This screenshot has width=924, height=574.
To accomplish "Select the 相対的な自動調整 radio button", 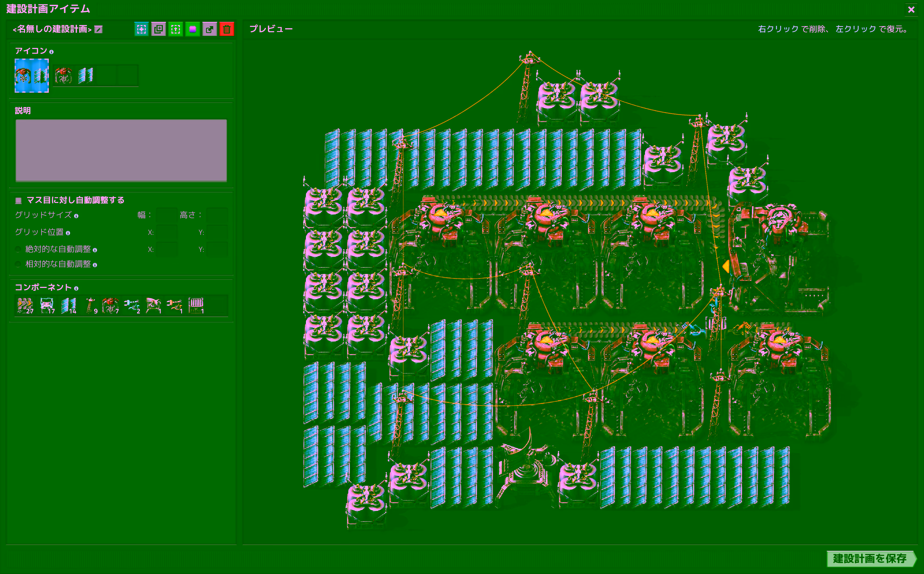I will pos(18,264).
